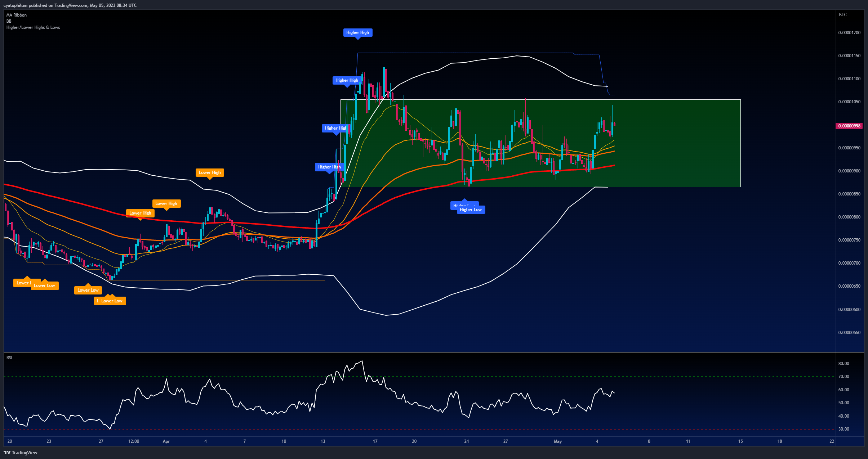The width and height of the screenshot is (868, 459).
Task: Click the Lower High label near April 4
Action: pyautogui.click(x=210, y=172)
